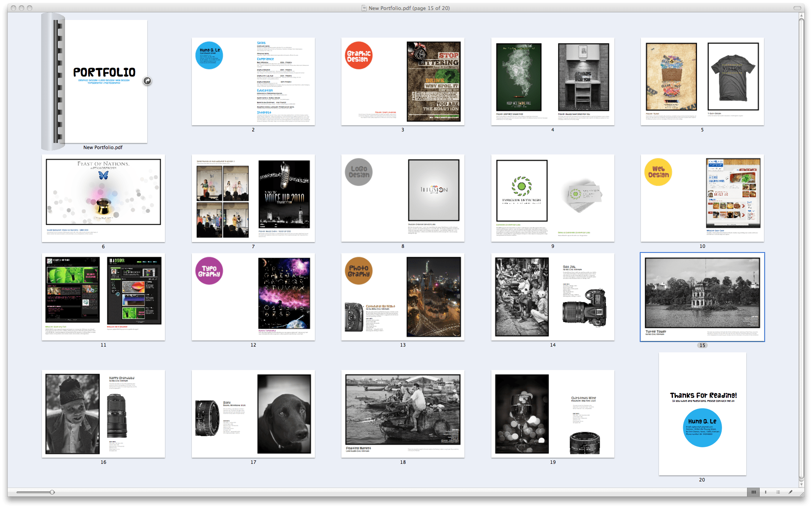Screen dimensions: 812x508
Task: Click the vertical scrollbar up arrow
Action: 802,16
